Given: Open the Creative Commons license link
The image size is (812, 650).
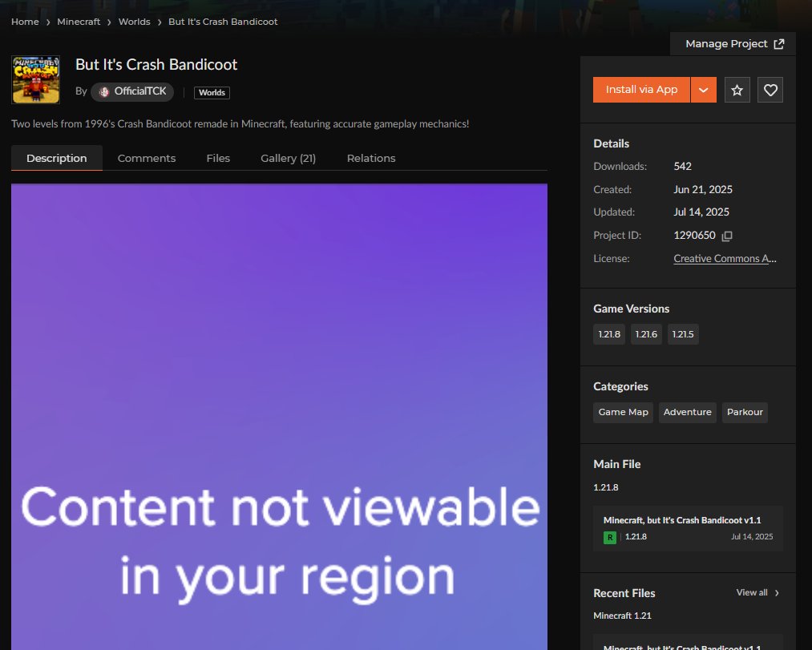Looking at the screenshot, I should pyautogui.click(x=725, y=258).
